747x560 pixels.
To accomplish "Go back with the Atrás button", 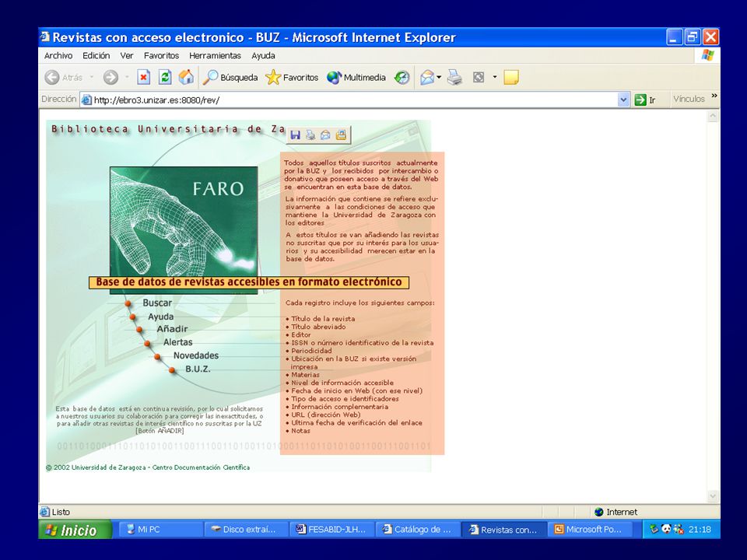I will pos(63,77).
